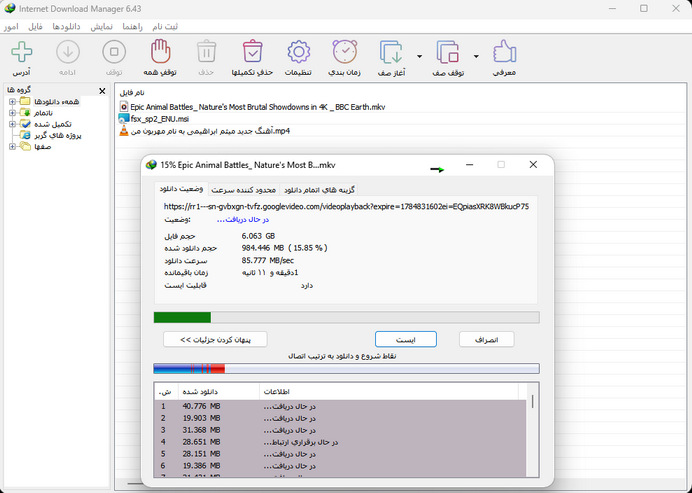This screenshot has height=493, width=692.
Task: Select همهء دانلودها category label
Action: coord(56,102)
